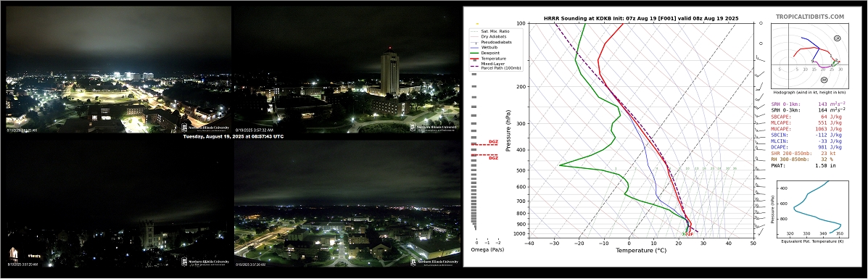Click the Temperature (°C) axis label

(x=641, y=250)
